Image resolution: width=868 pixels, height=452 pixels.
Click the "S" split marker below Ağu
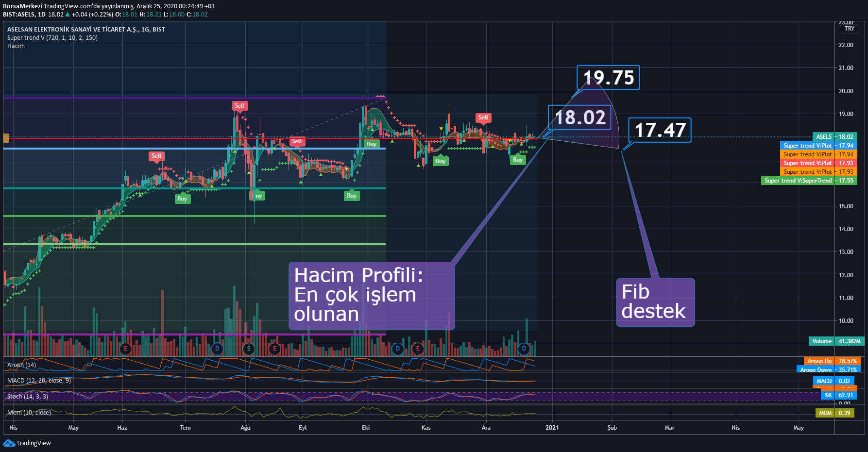(248, 348)
